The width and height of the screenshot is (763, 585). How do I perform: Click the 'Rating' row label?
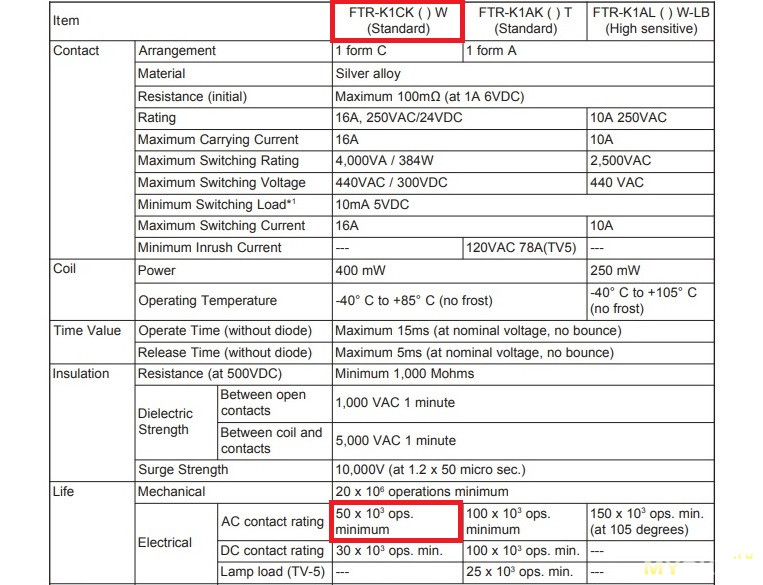click(x=233, y=118)
